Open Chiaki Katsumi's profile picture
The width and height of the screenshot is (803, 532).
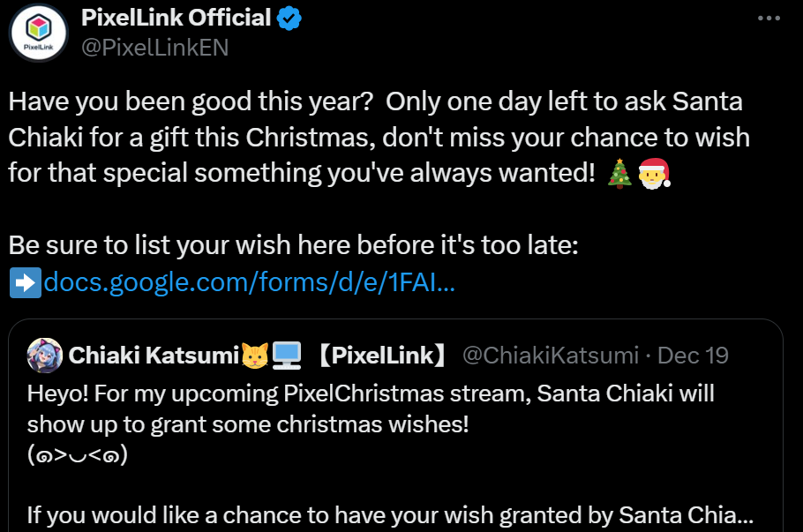tap(44, 356)
